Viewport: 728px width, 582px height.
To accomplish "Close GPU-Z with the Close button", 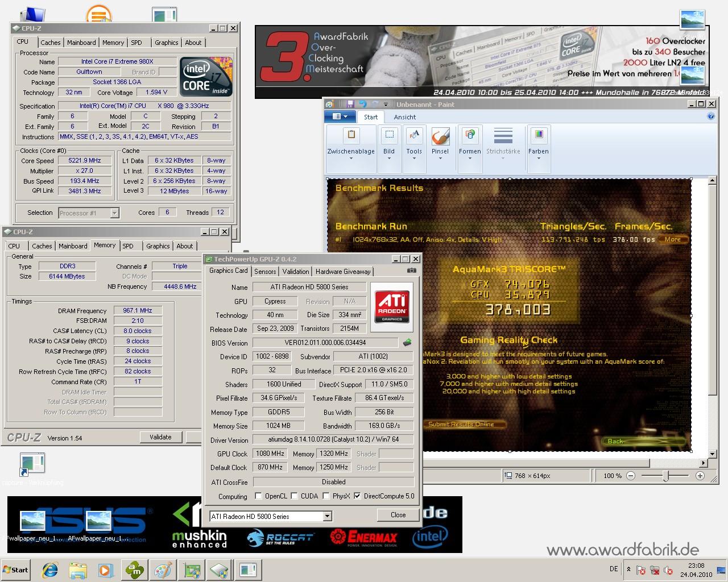I will pyautogui.click(x=398, y=515).
